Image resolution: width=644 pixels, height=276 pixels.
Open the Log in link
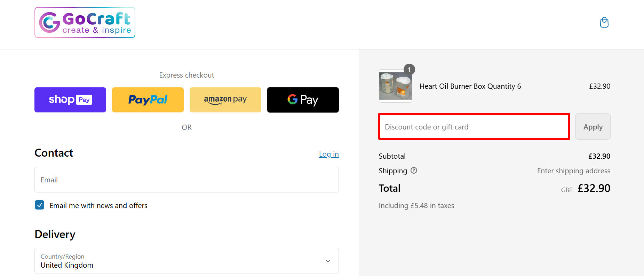(x=328, y=154)
